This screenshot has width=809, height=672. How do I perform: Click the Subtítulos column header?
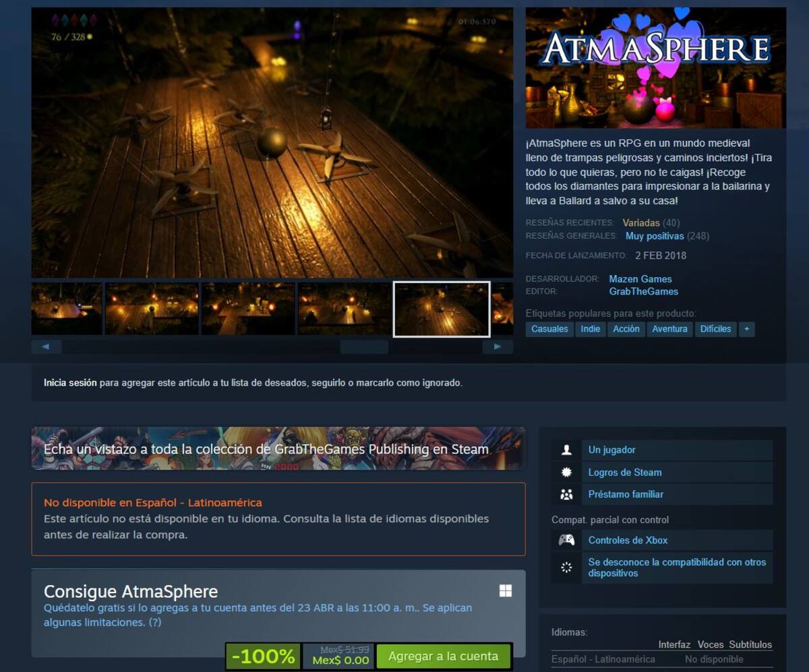(x=750, y=644)
